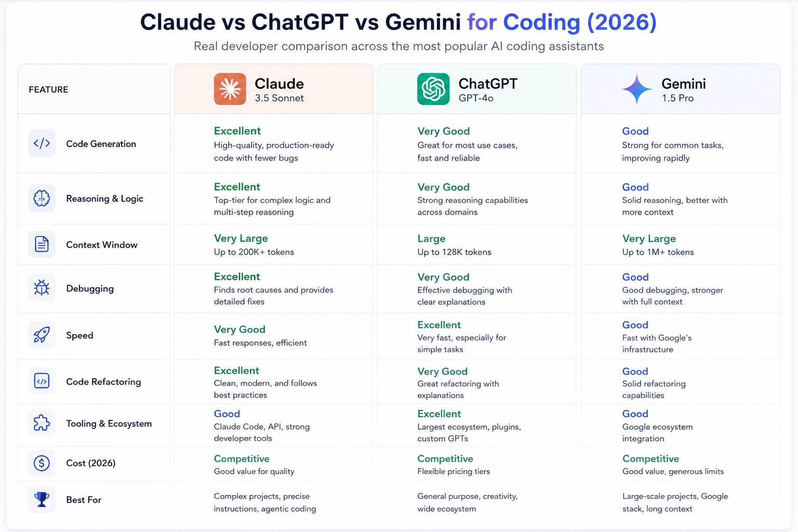Click the Tooling & Ecosystem puzzle icon

click(x=42, y=423)
